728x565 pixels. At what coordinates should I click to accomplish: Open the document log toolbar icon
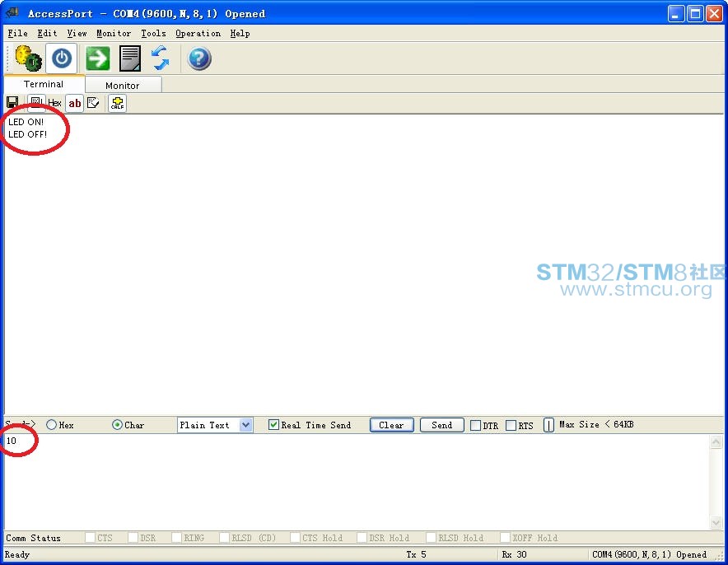(x=128, y=58)
